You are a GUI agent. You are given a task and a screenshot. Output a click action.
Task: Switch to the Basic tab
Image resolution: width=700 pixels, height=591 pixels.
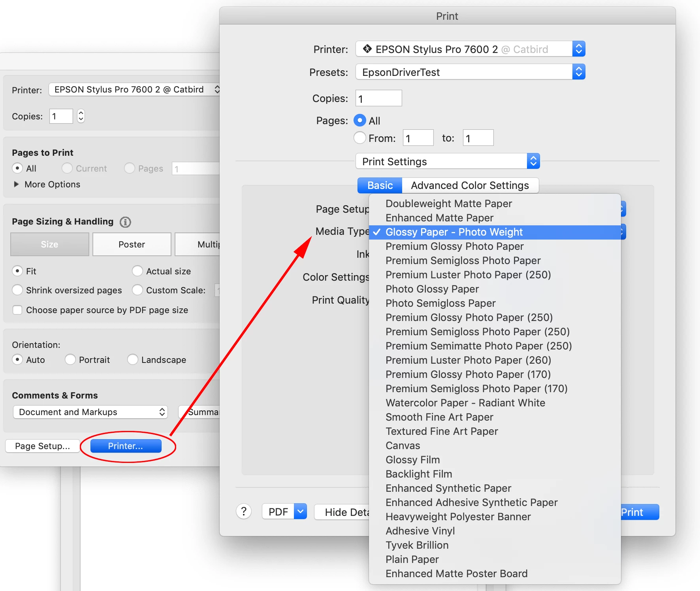coord(380,185)
